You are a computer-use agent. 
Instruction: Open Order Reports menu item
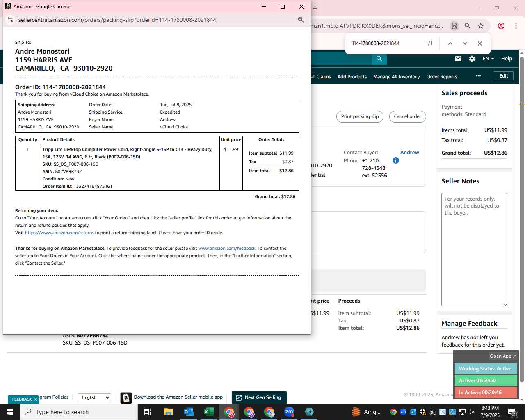(x=442, y=77)
